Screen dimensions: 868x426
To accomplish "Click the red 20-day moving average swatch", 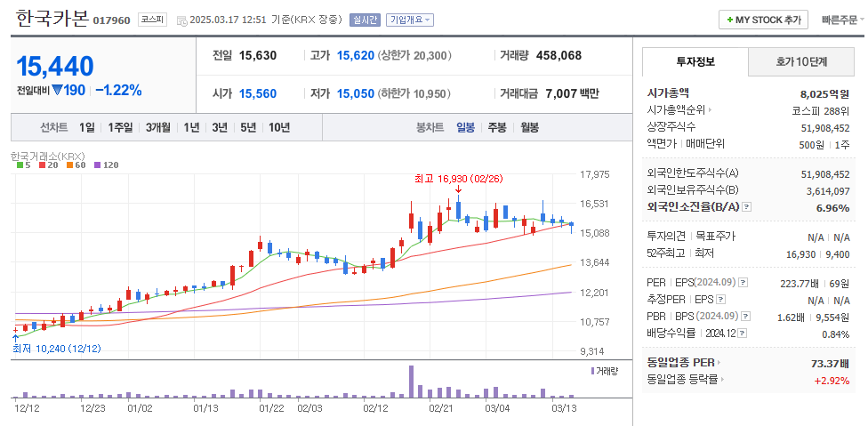I will pos(41,165).
